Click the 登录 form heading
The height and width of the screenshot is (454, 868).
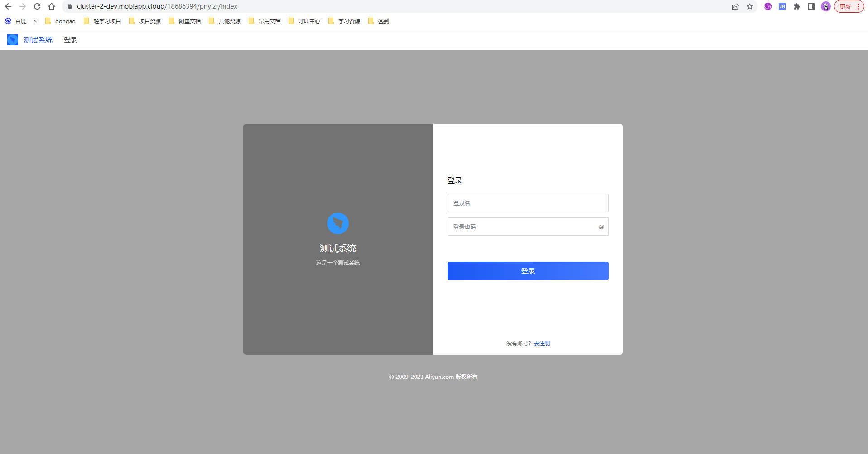click(x=455, y=180)
